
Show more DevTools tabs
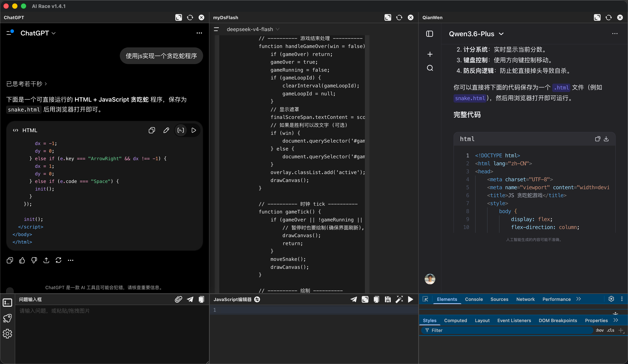pyautogui.click(x=579, y=299)
